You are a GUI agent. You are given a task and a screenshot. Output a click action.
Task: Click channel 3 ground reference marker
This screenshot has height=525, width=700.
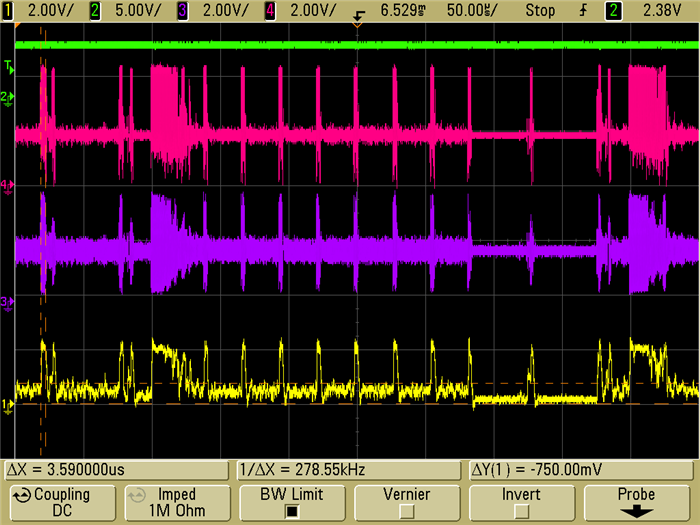coord(7,303)
